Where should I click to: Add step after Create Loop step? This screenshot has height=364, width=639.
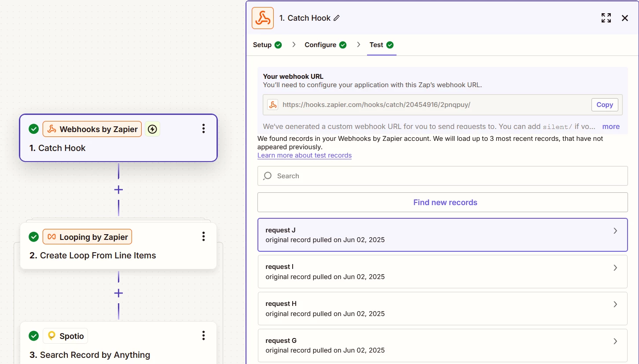(x=118, y=293)
